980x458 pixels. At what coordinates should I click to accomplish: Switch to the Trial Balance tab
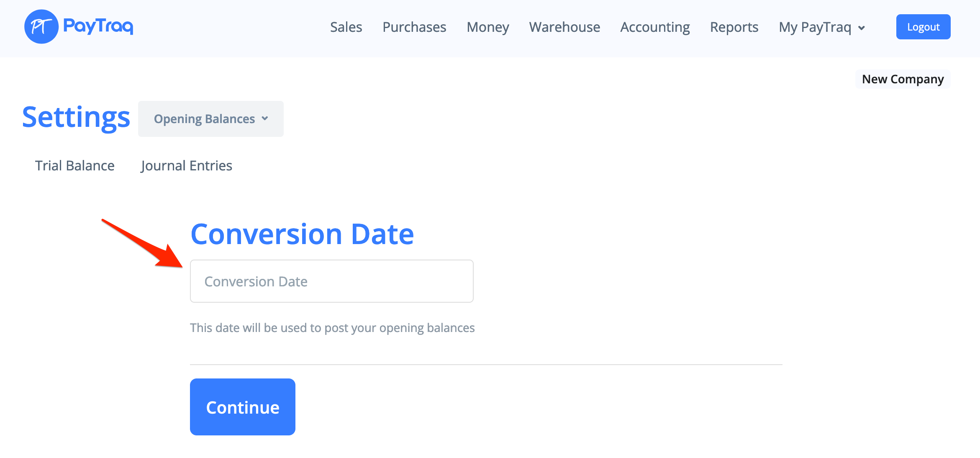tap(74, 166)
